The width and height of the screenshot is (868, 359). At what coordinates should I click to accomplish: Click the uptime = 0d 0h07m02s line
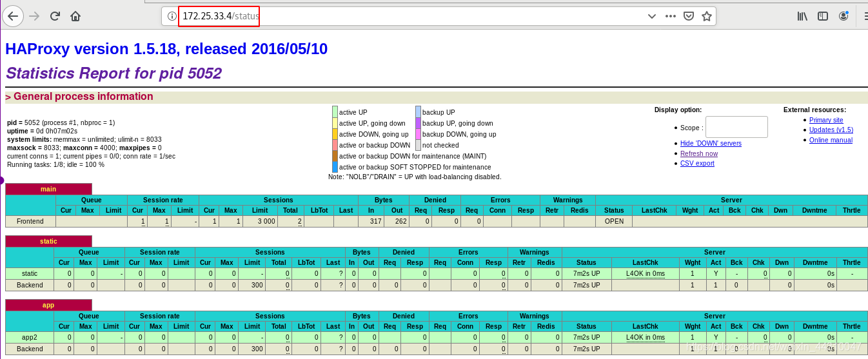(x=42, y=131)
